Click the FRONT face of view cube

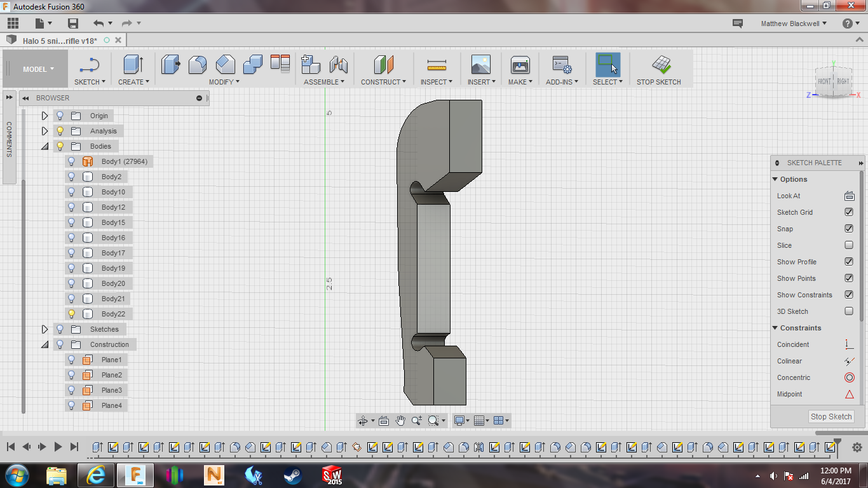click(824, 81)
